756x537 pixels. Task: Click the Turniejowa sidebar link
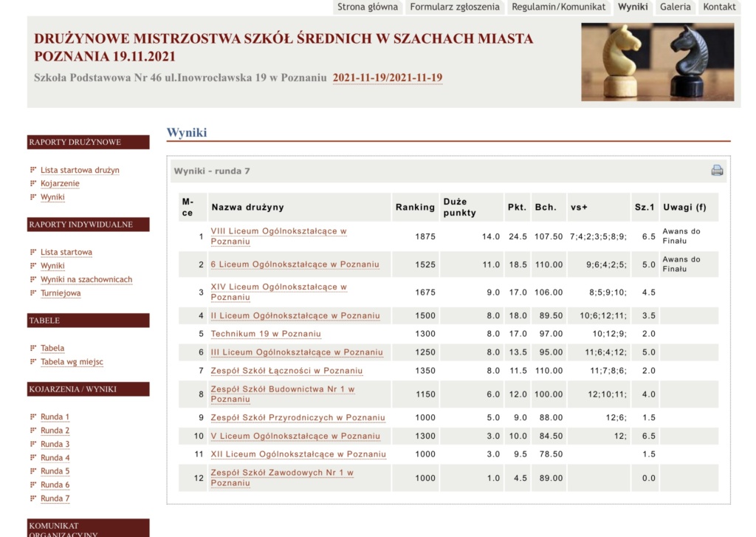coord(61,293)
